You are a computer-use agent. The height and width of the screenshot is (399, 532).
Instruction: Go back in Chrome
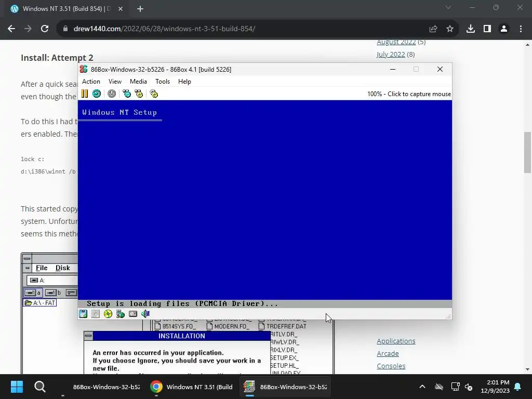click(11, 29)
